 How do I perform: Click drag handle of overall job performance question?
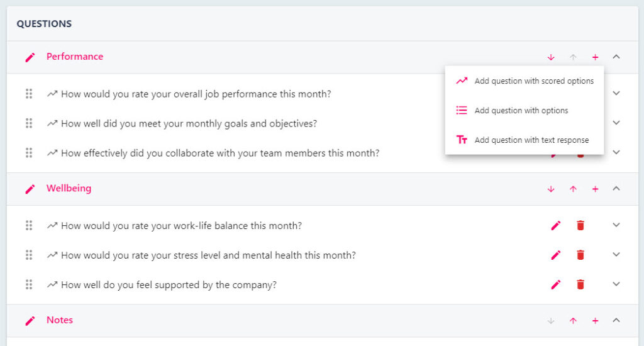[x=29, y=94]
